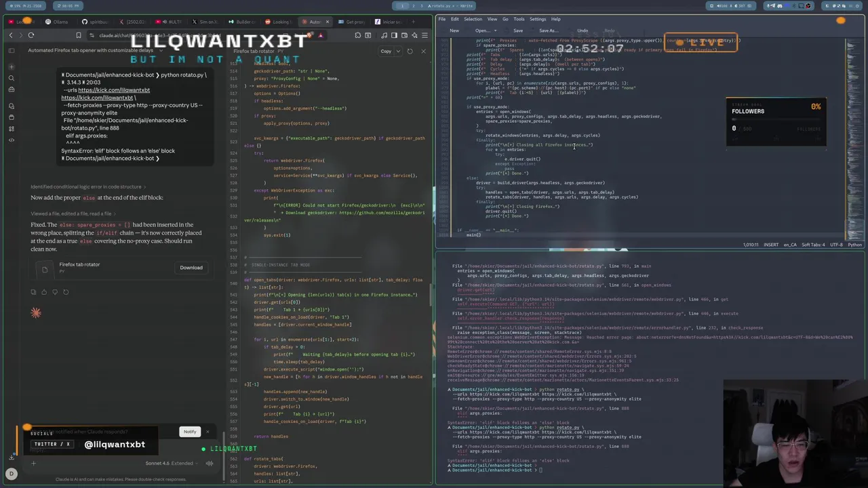Expand 'Viewed a file, edited a file' section
This screenshot has height=488, width=868.
coord(72,213)
